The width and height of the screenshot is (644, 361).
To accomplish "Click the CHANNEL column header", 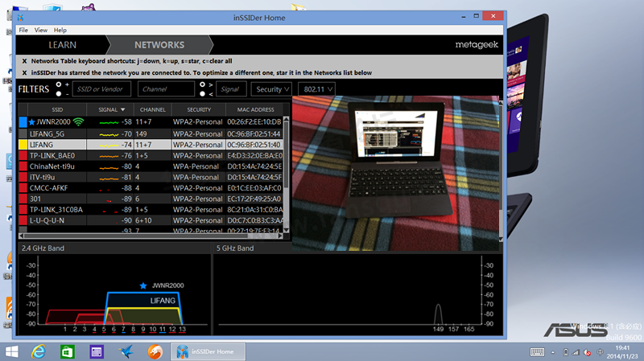I will [153, 109].
